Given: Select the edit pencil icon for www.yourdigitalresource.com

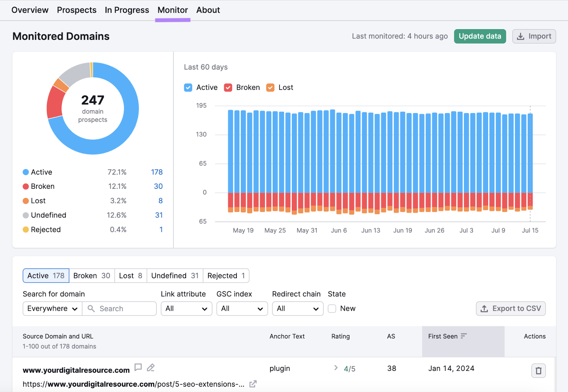Looking at the screenshot, I should (151, 368).
